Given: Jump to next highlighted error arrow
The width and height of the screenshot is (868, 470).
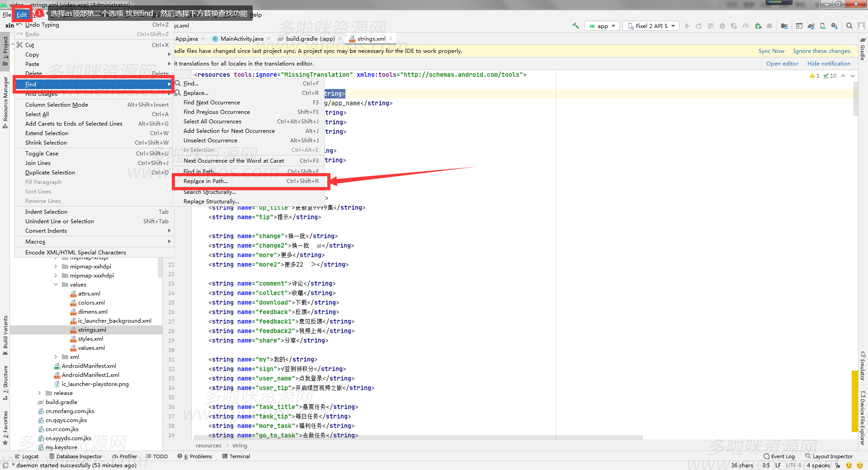Looking at the screenshot, I should (x=853, y=76).
